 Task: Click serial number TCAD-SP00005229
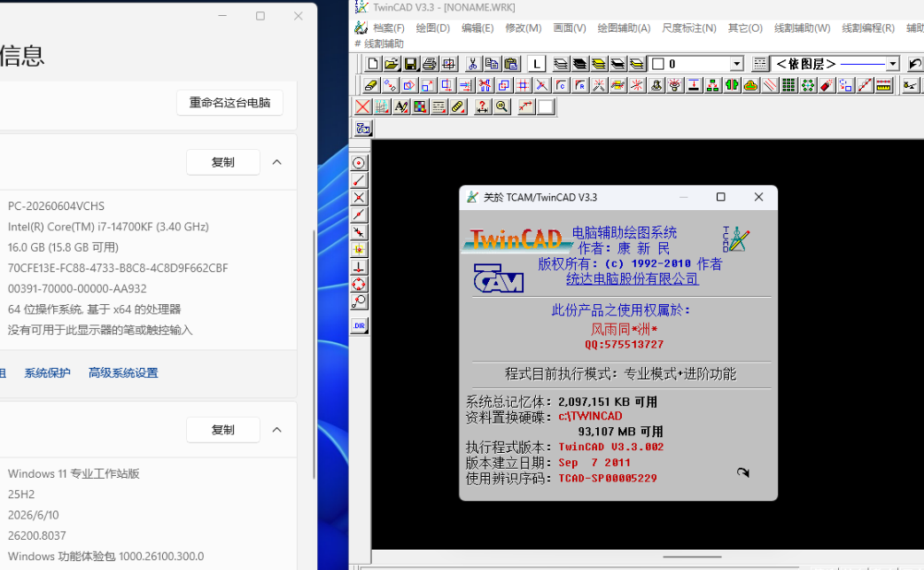pos(608,478)
